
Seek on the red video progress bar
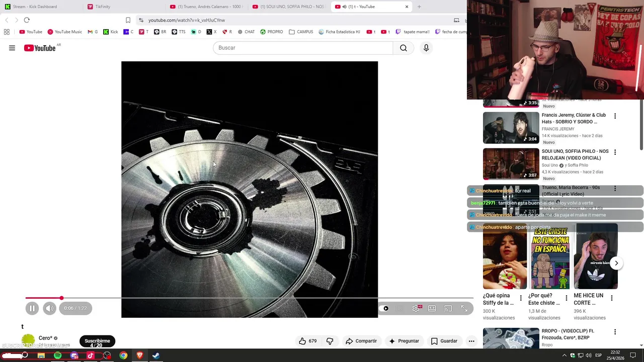click(249, 298)
